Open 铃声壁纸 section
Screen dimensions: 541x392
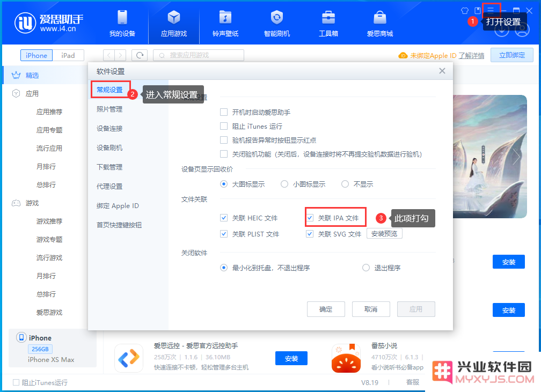[x=225, y=24]
